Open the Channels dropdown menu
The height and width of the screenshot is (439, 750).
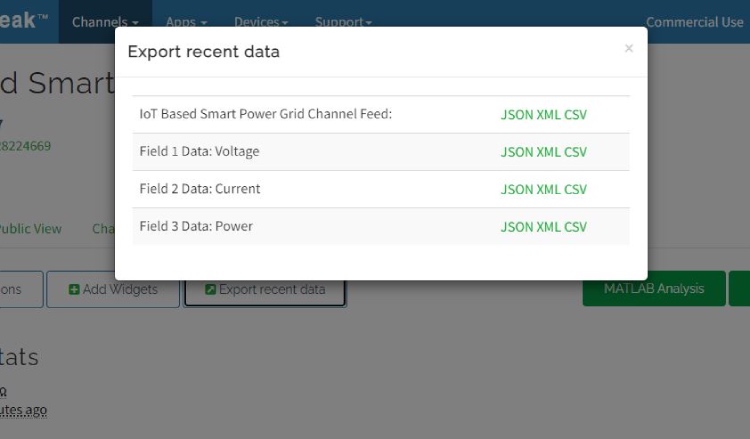105,22
